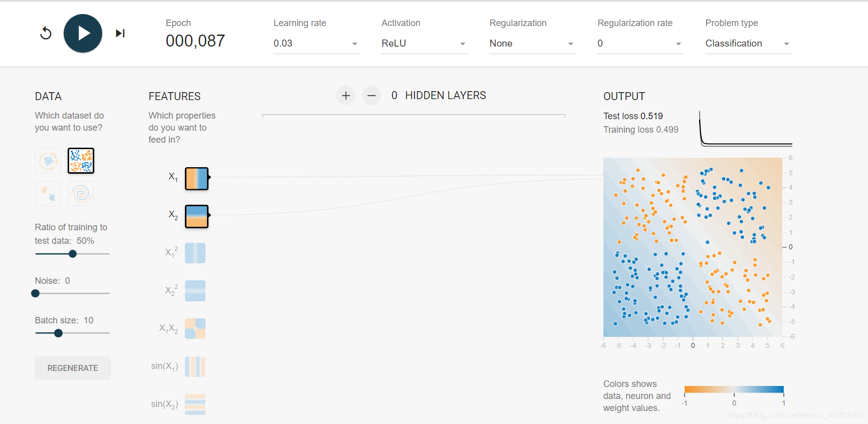This screenshot has height=424, width=868.
Task: Open the Activation dropdown
Action: coord(425,44)
